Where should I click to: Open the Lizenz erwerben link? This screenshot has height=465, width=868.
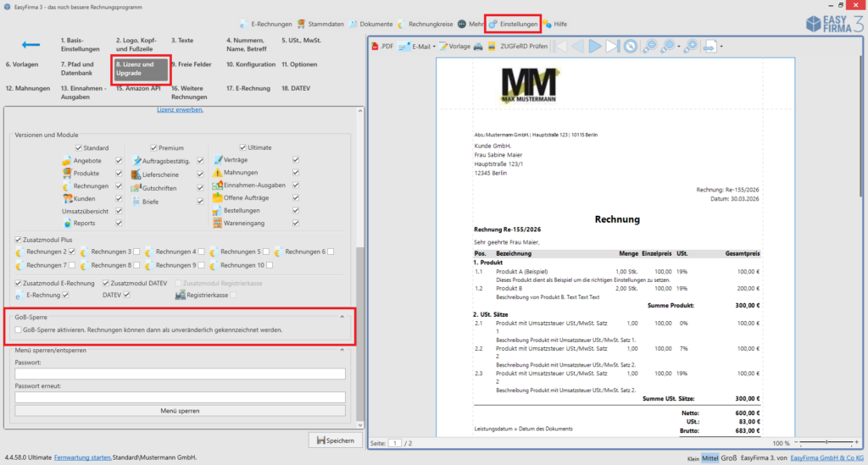(x=180, y=109)
